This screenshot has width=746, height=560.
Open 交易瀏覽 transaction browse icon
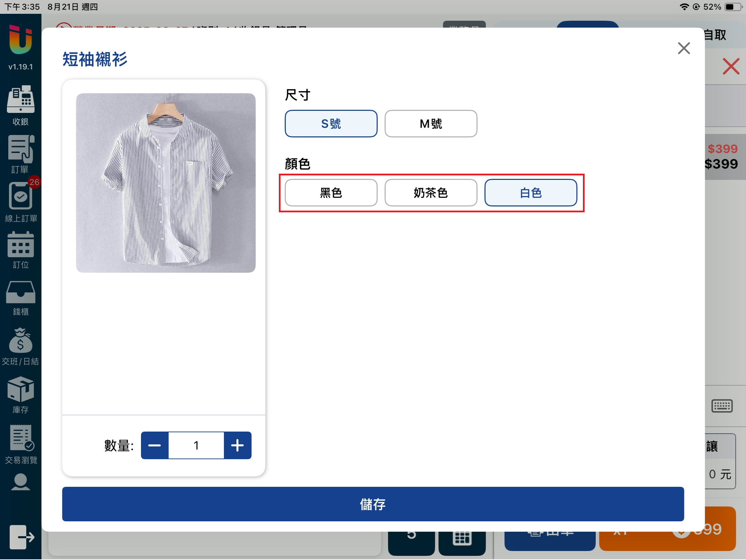pos(20,438)
